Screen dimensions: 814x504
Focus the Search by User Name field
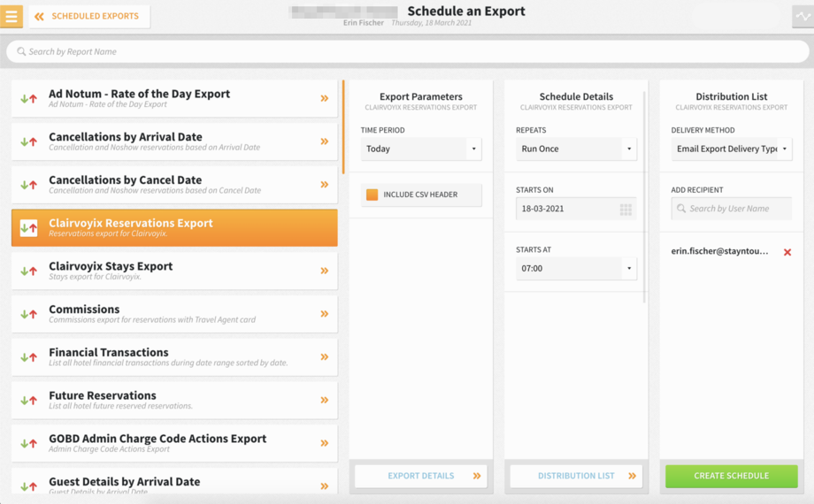[732, 209]
